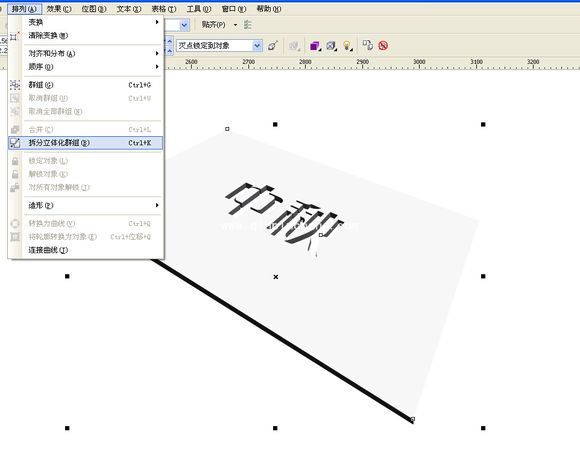Click the center X marker of selection

coord(276,277)
